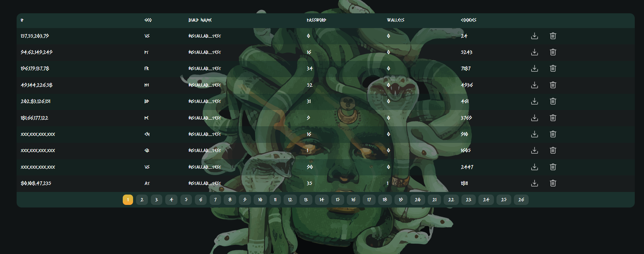Delete the row with 2447 cookies
This screenshot has width=644, height=254.
pyautogui.click(x=553, y=167)
